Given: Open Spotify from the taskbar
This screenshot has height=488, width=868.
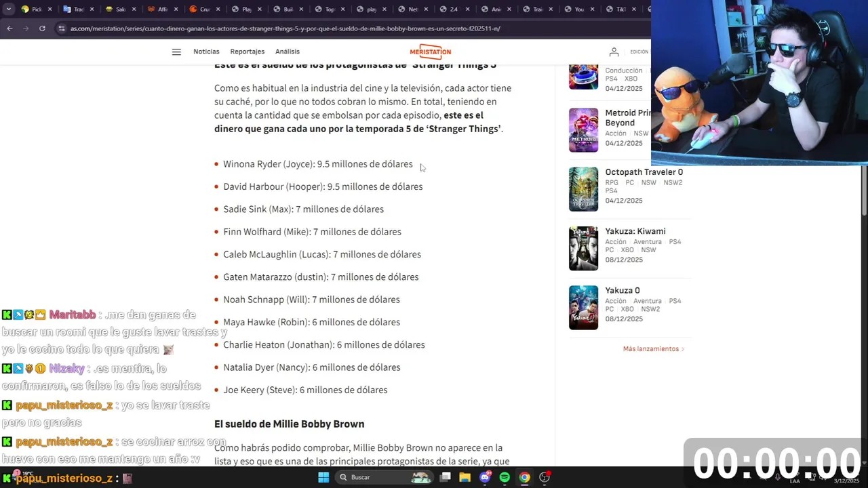Looking at the screenshot, I should pos(505,477).
